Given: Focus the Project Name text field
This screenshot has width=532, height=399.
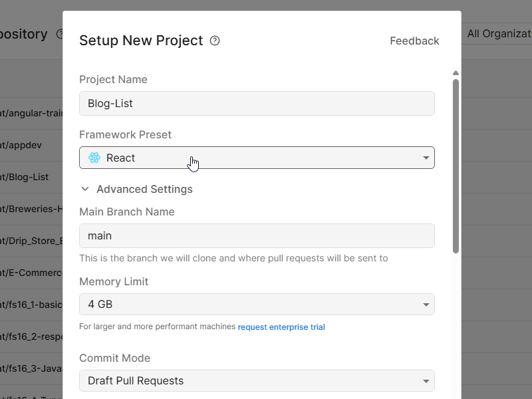Looking at the screenshot, I should click(x=257, y=103).
